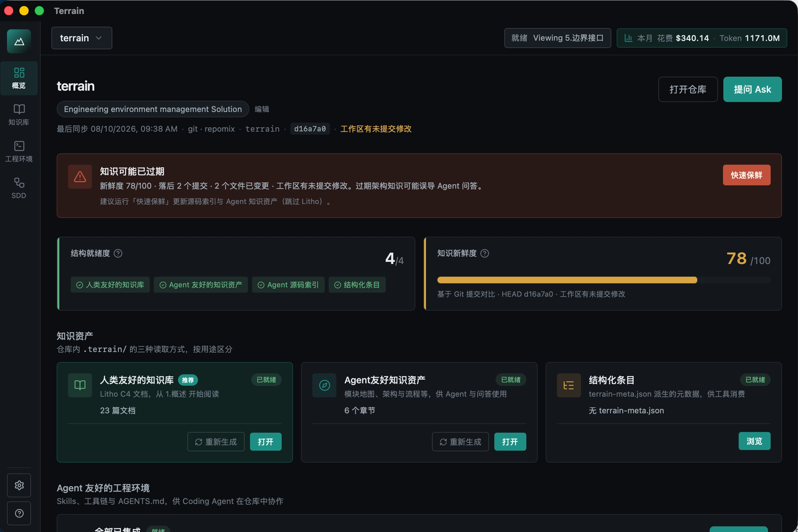The width and height of the screenshot is (798, 532).
Task: Click the 6 个章节 count
Action: click(x=360, y=411)
